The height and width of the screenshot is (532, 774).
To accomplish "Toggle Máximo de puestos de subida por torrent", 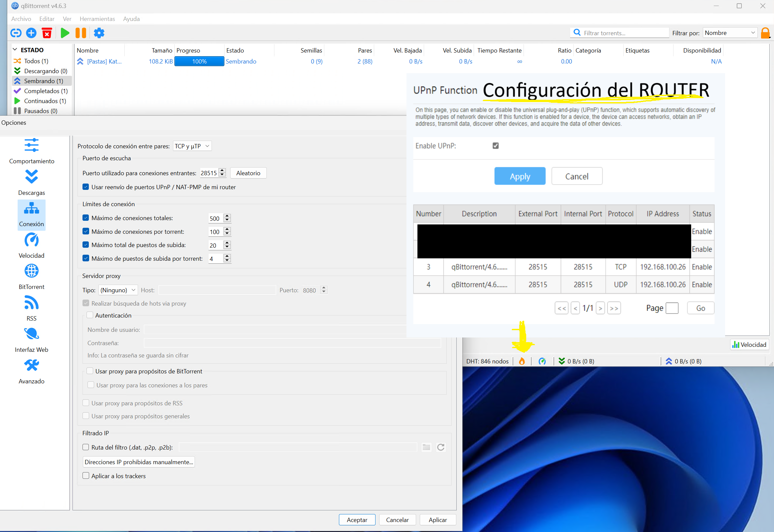I will click(86, 258).
